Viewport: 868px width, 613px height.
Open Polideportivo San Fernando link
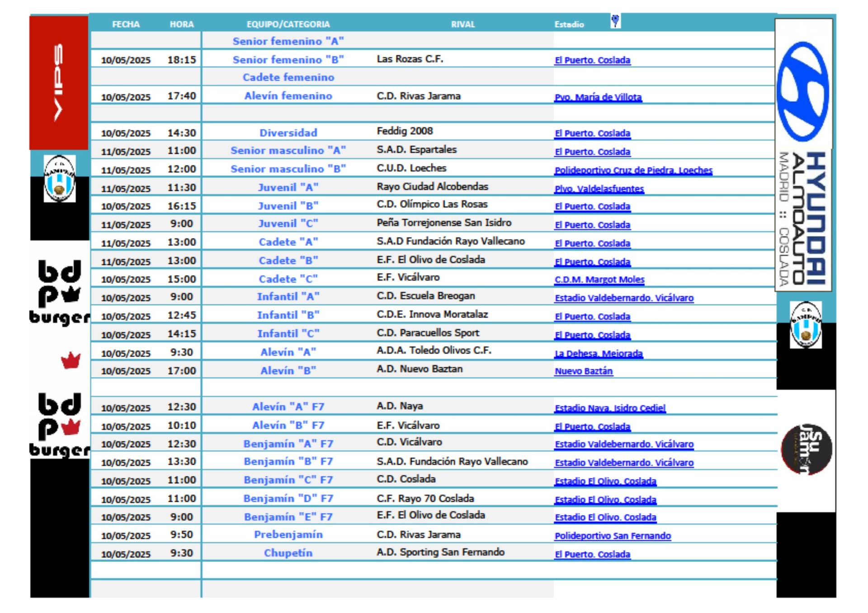pos(613,536)
